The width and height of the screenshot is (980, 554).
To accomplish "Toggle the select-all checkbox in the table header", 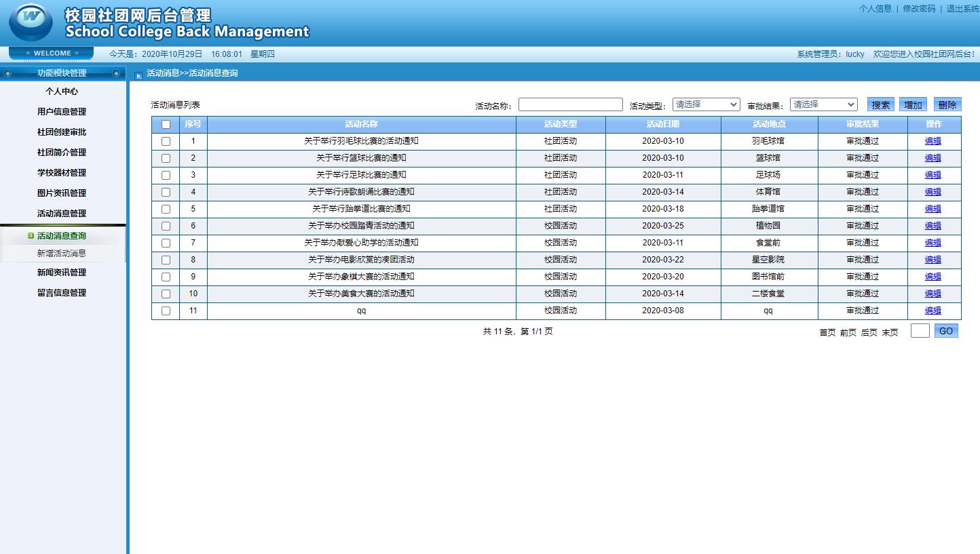I will click(166, 125).
